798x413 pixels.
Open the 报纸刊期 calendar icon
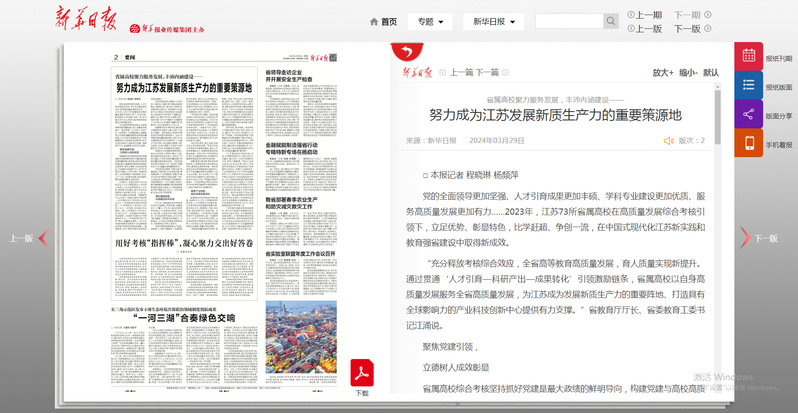click(749, 58)
